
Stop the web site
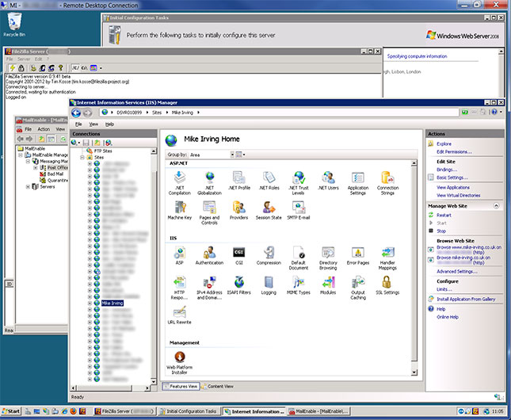pos(441,231)
